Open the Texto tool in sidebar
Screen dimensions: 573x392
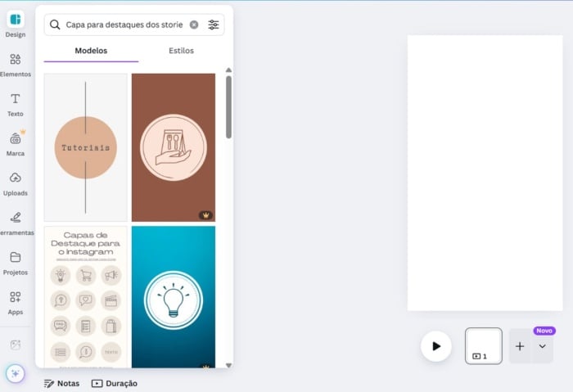coord(16,105)
